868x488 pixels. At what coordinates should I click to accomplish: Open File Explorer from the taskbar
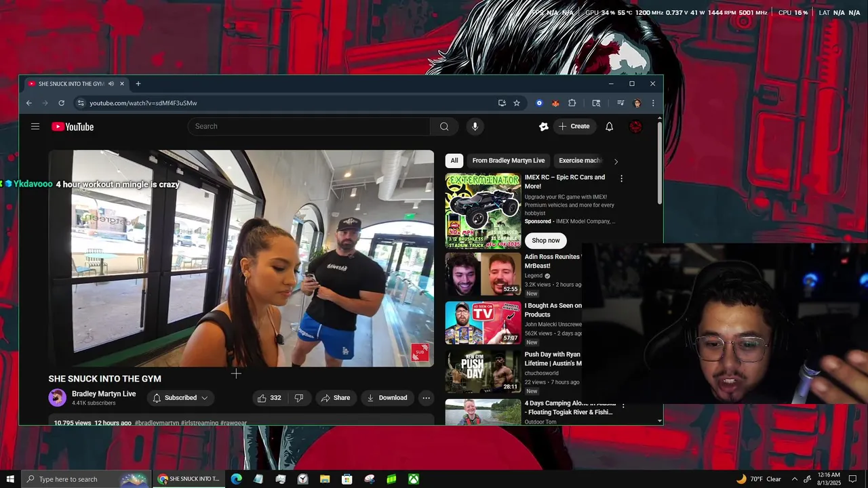[x=325, y=479]
